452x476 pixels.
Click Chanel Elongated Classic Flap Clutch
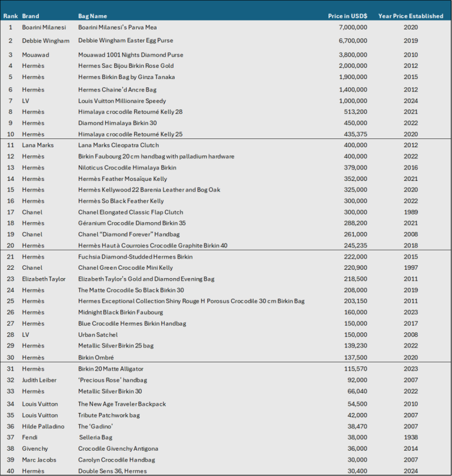131,213
